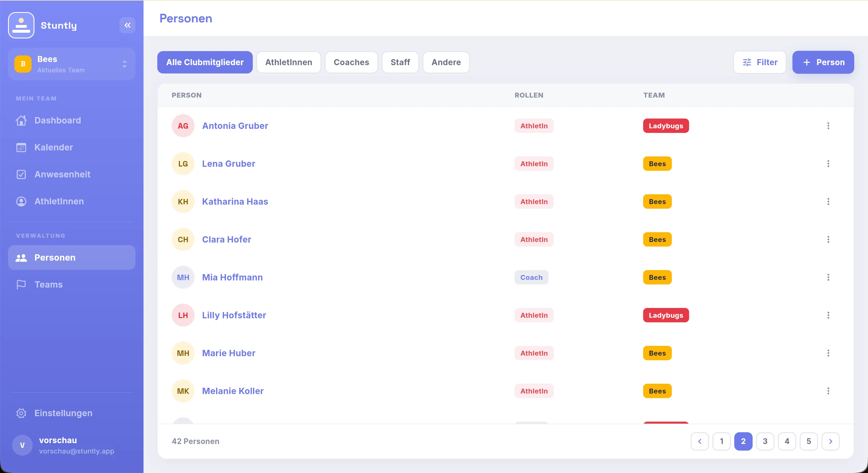Image resolution: width=868 pixels, height=473 pixels.
Task: Open the Bees team switcher dropdown
Action: tap(72, 64)
